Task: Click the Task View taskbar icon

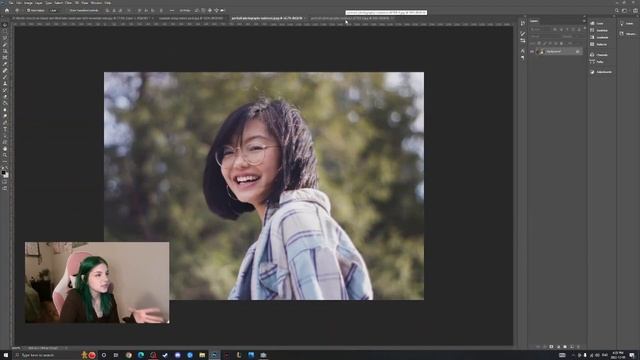Action: [x=116, y=355]
